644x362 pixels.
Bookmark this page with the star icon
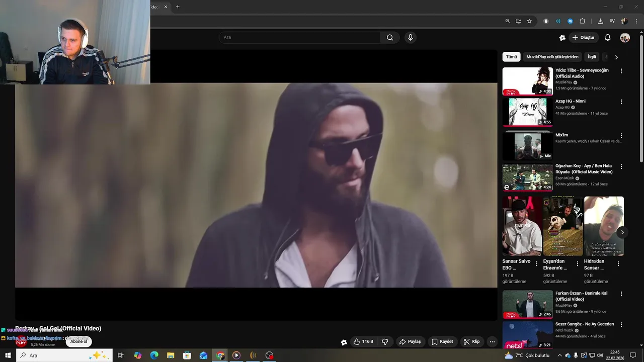pos(529,21)
